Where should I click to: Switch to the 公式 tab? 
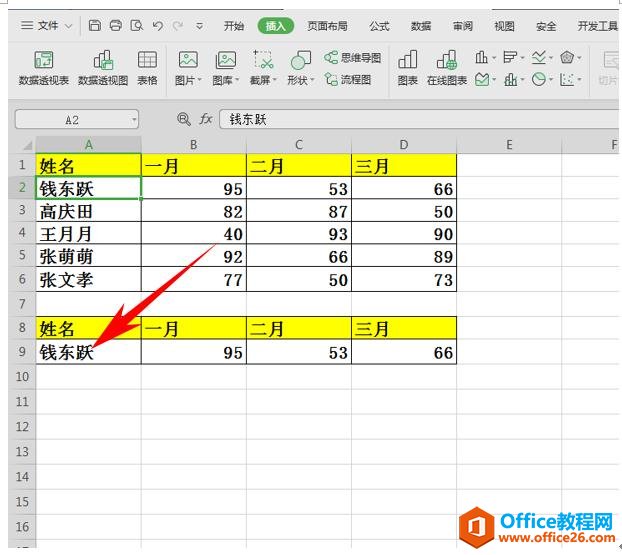pos(379,26)
